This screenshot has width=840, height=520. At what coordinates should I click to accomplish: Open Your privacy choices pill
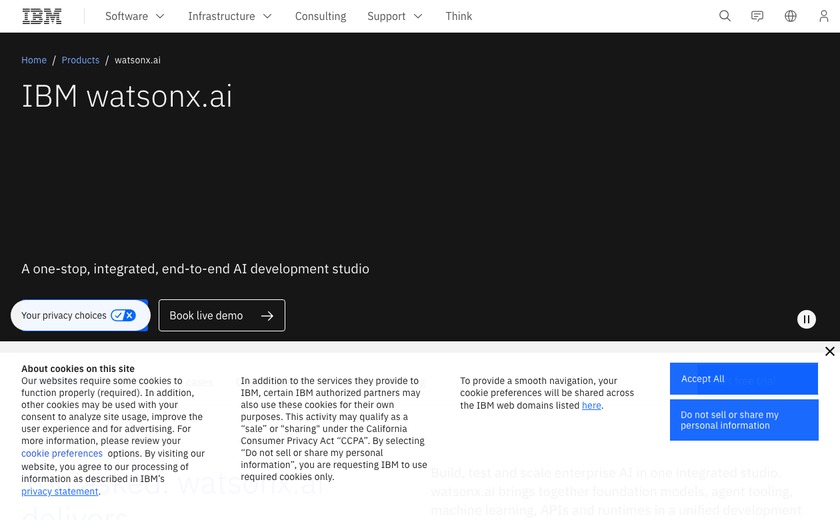[79, 315]
